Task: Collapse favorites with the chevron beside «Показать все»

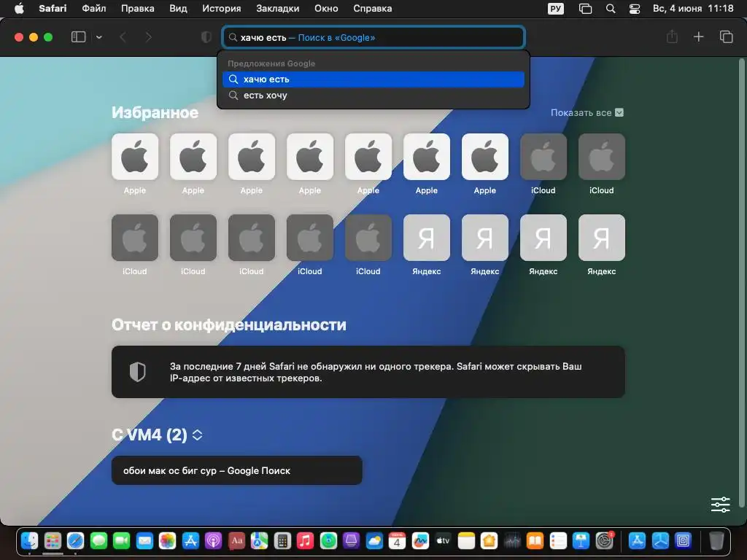Action: click(x=619, y=113)
